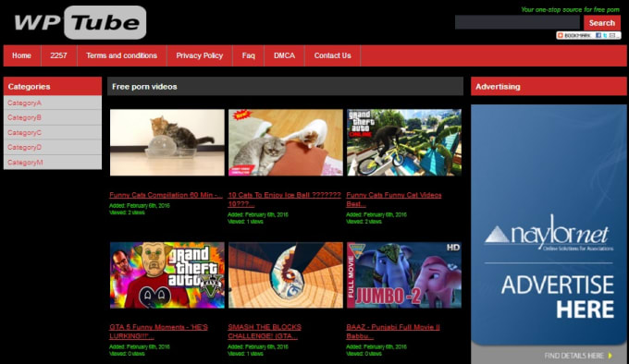629x364 pixels.
Task: Open the Faq menu item
Action: click(x=248, y=55)
